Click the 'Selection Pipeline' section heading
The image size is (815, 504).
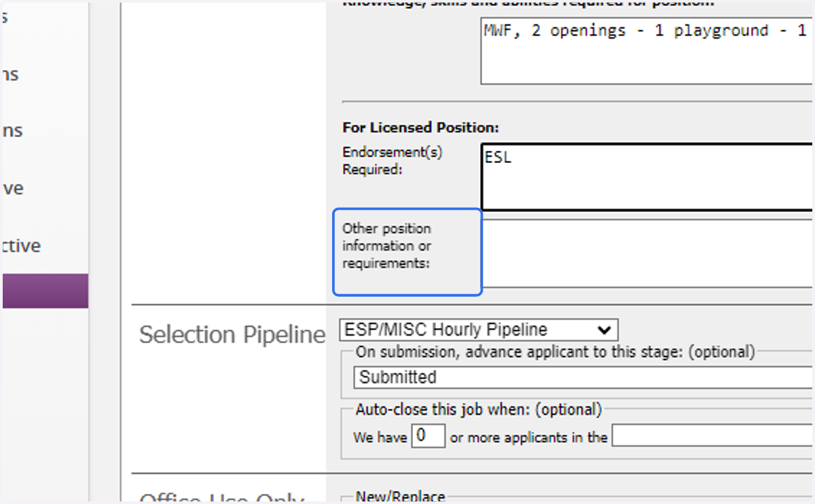[232, 335]
